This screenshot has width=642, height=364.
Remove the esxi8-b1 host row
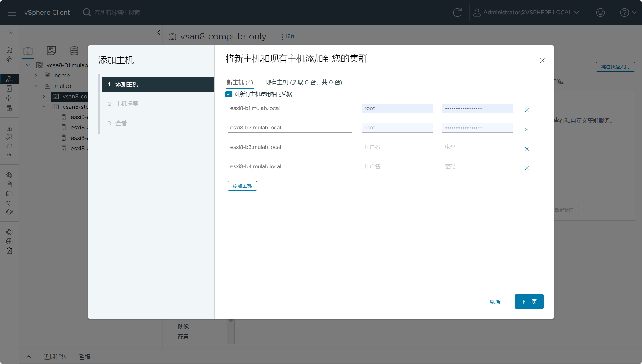pos(527,110)
